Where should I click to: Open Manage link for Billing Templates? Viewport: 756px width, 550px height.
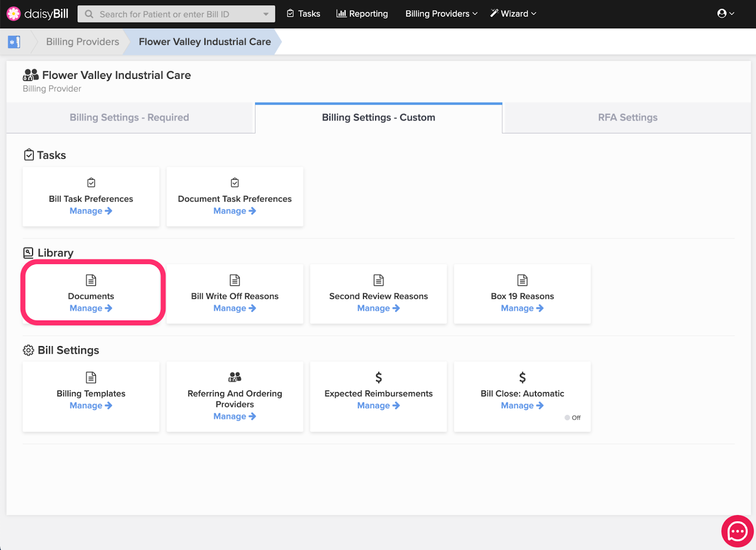click(91, 405)
